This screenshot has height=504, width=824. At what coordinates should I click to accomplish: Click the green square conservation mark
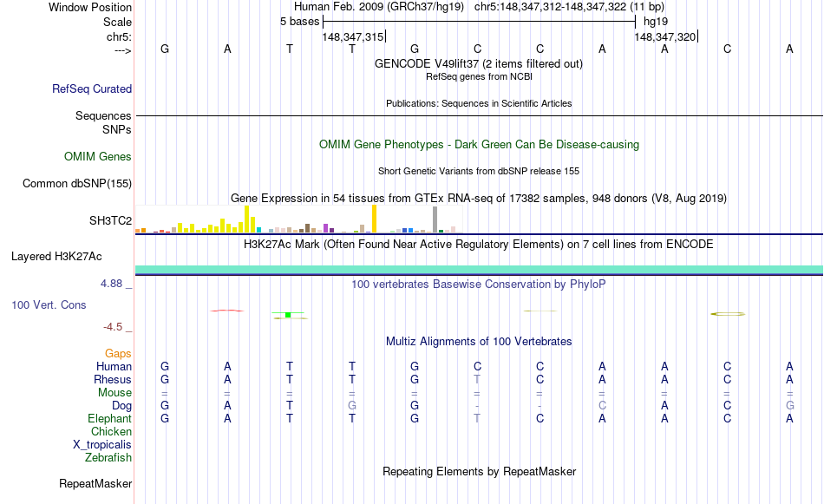(288, 315)
